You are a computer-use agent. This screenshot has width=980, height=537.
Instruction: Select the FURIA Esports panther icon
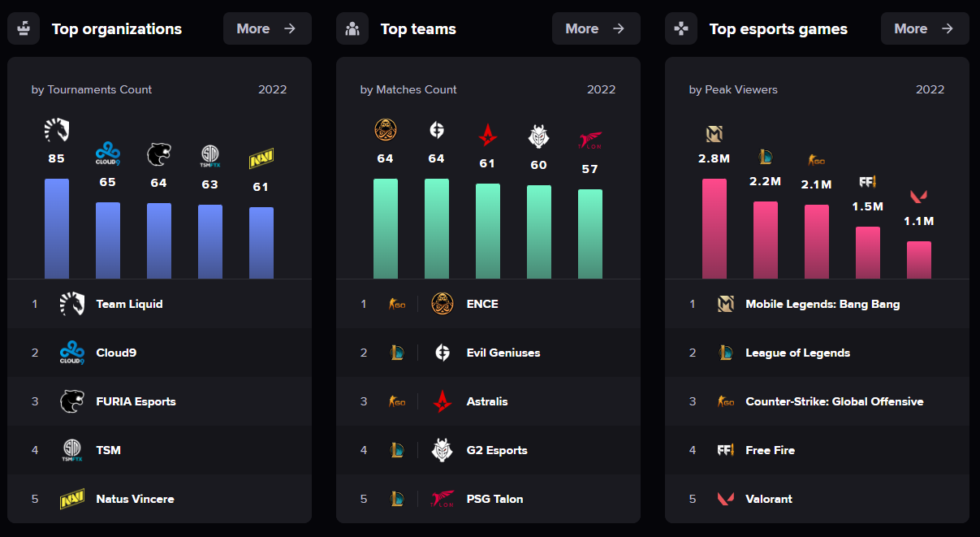point(72,401)
